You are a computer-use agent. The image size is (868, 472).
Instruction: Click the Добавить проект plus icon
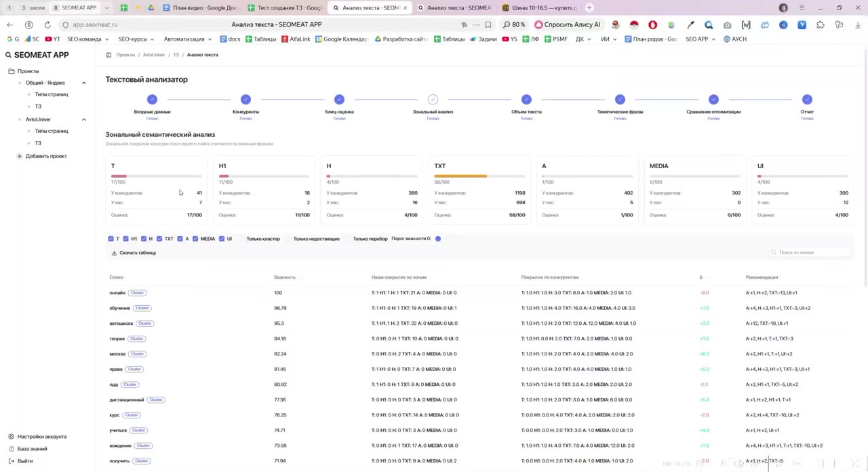pyautogui.click(x=19, y=156)
